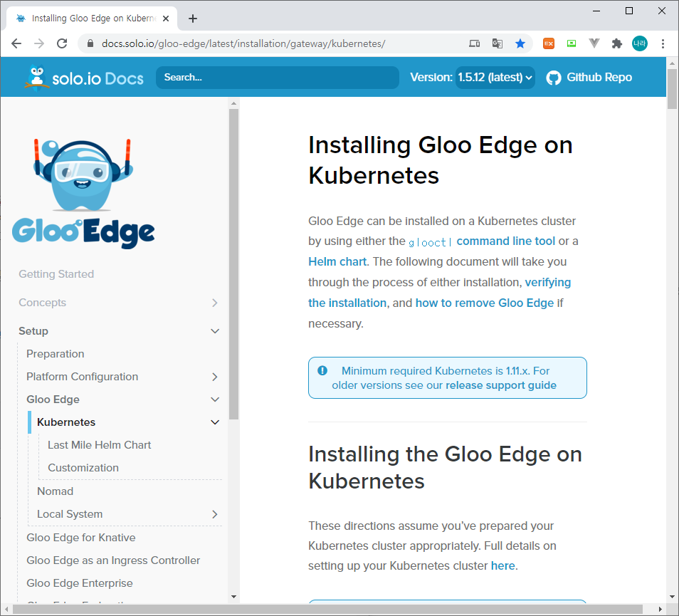
Task: Click the browser forward arrow
Action: click(x=39, y=43)
